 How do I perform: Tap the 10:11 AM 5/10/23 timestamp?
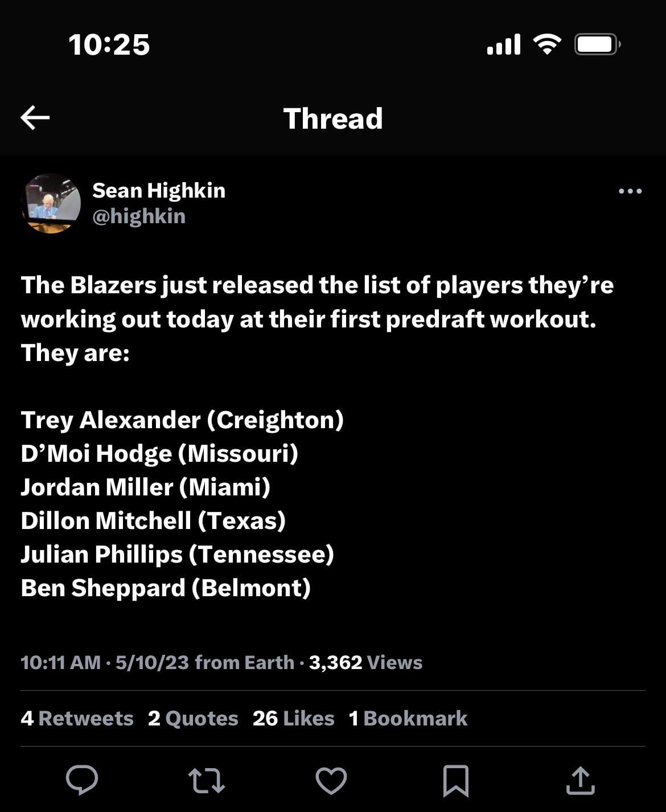pyautogui.click(x=105, y=662)
